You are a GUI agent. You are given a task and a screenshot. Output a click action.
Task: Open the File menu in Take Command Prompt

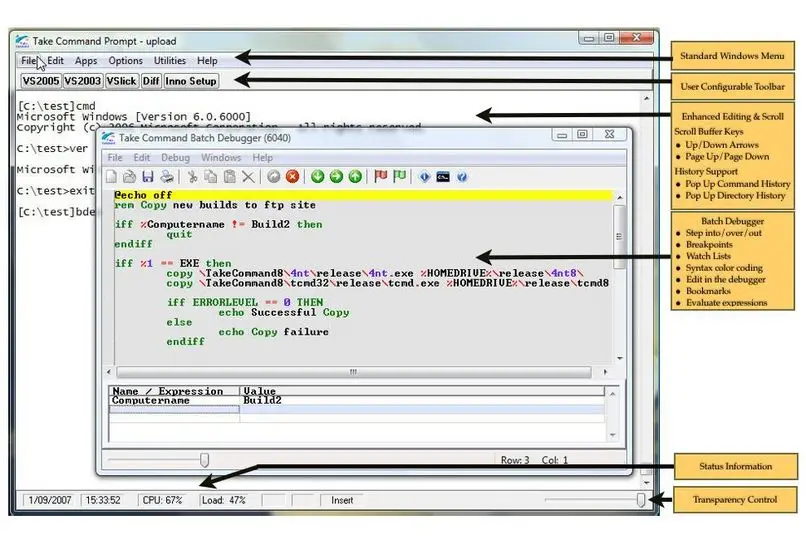click(x=28, y=61)
